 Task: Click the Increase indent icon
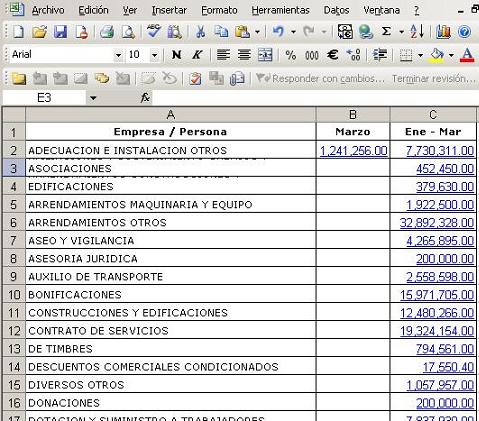pyautogui.click(x=380, y=55)
